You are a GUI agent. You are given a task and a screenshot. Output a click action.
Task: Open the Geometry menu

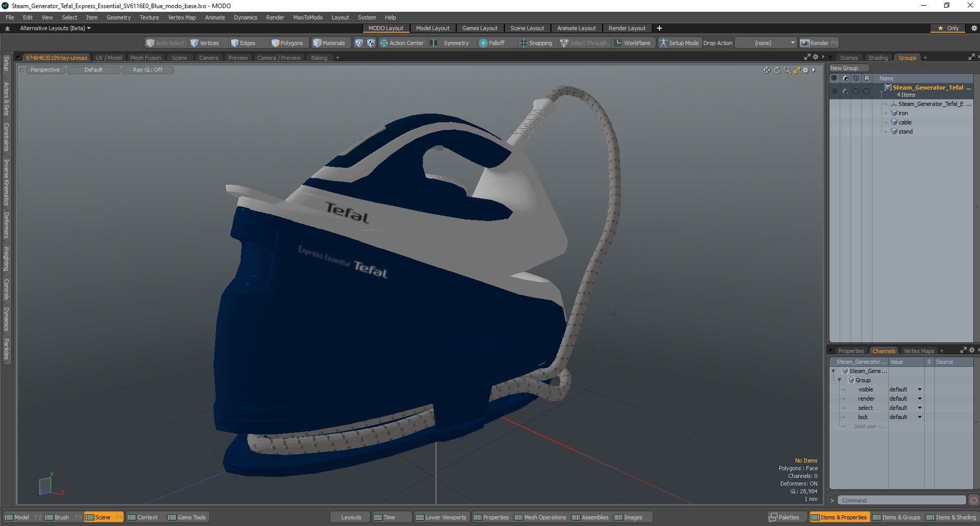click(x=118, y=17)
